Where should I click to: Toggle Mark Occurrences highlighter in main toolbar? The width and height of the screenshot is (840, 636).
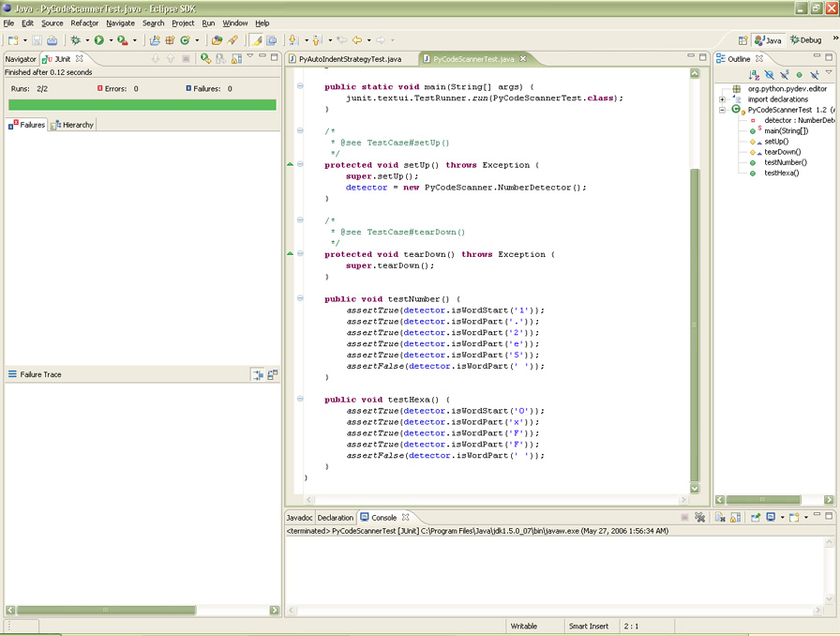pyautogui.click(x=256, y=40)
